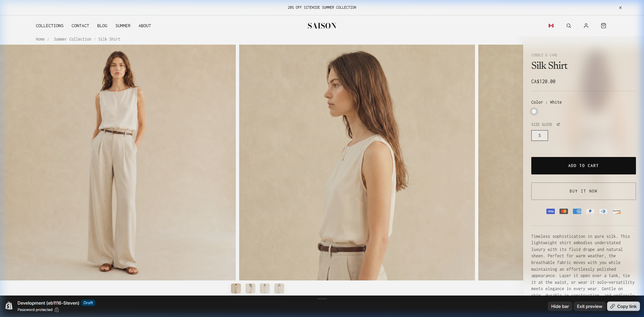
Task: Select size S option
Action: click(x=539, y=136)
